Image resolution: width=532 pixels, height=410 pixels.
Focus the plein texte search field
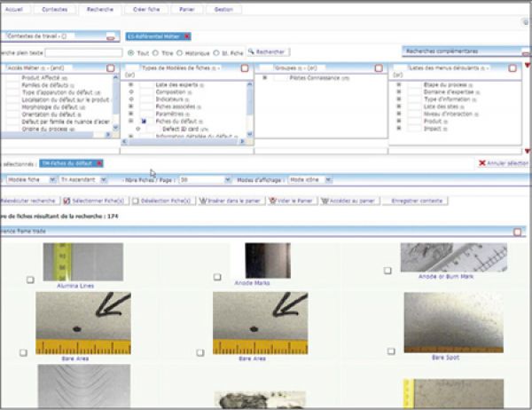click(84, 52)
